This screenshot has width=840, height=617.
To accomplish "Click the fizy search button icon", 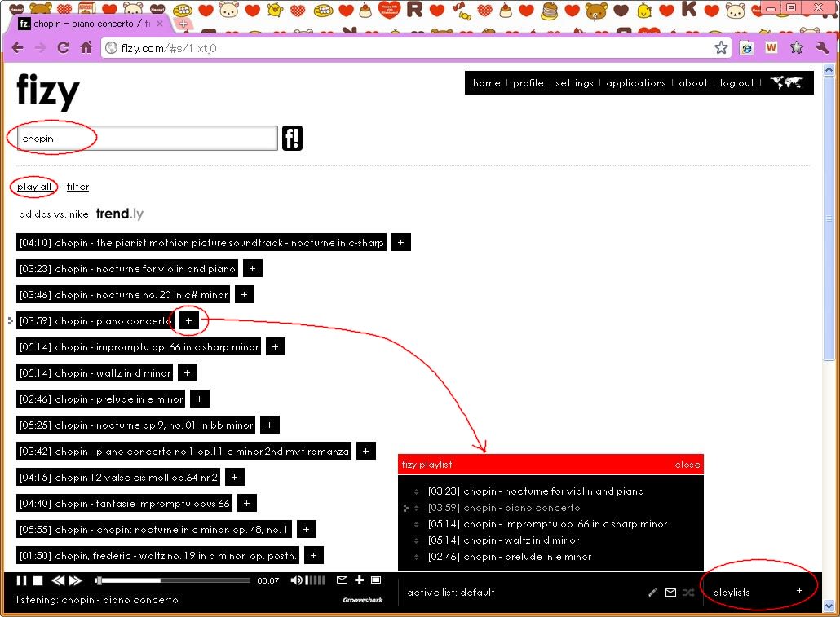I will coord(292,139).
